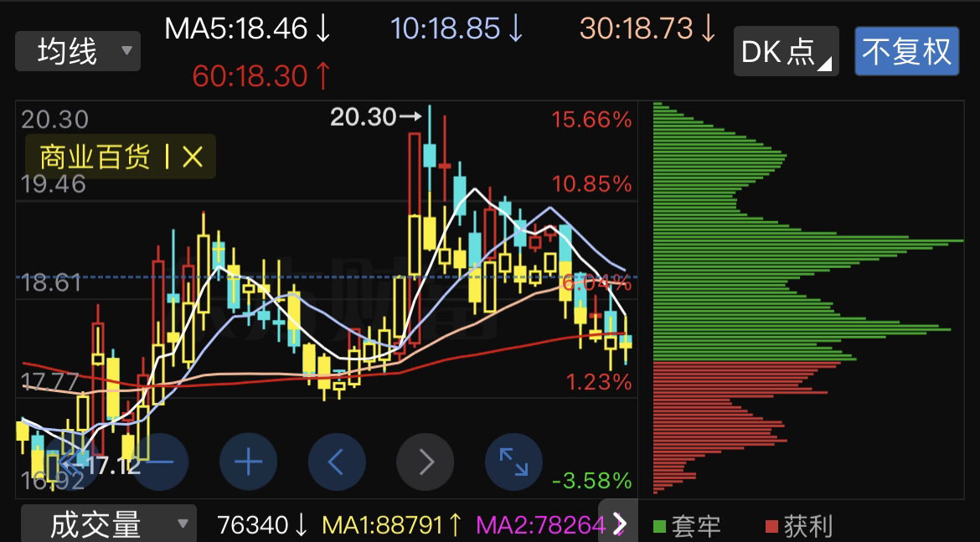Open the DK点 options menu
The image size is (980, 542).
[x=787, y=51]
